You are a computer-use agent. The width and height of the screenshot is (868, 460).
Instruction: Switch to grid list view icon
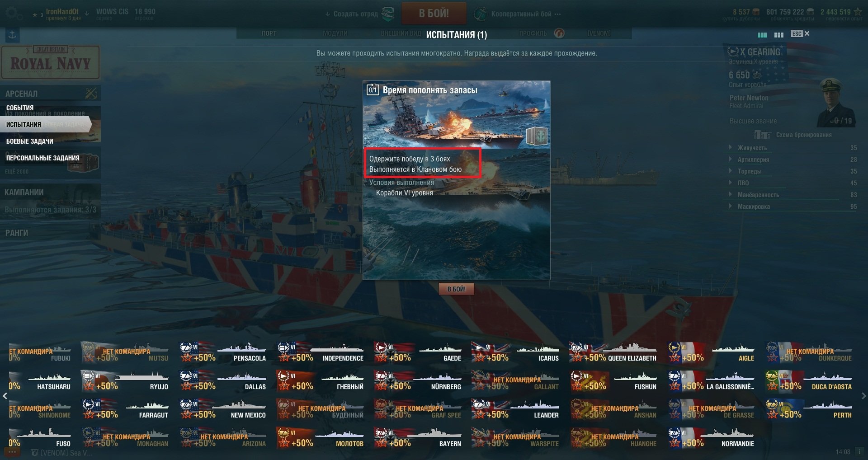pyautogui.click(x=779, y=34)
